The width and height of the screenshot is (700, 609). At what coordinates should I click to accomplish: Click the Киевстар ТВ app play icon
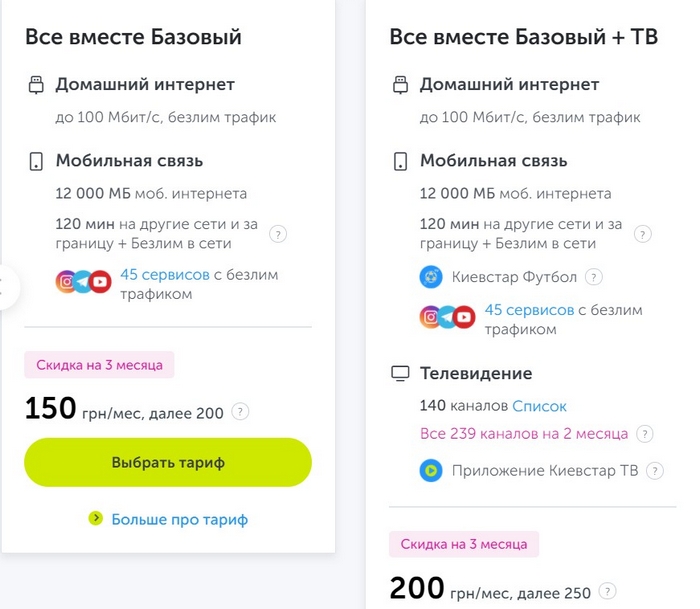tap(430, 470)
